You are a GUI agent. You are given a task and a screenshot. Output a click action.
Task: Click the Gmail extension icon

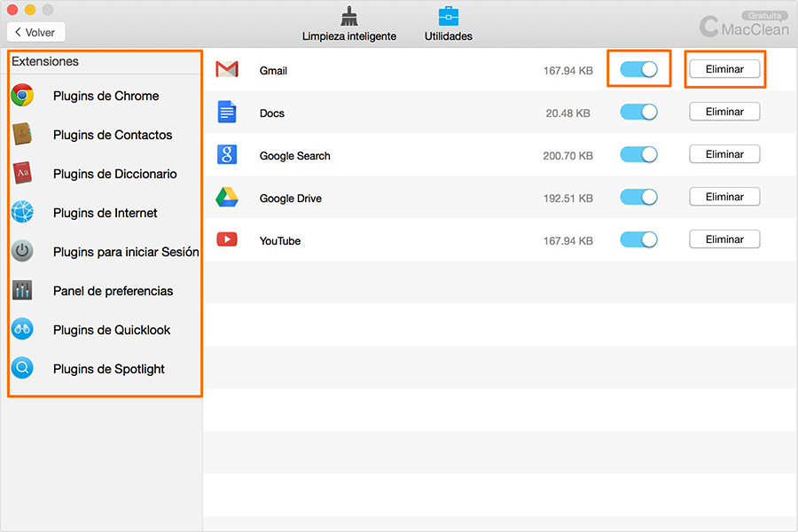click(227, 68)
